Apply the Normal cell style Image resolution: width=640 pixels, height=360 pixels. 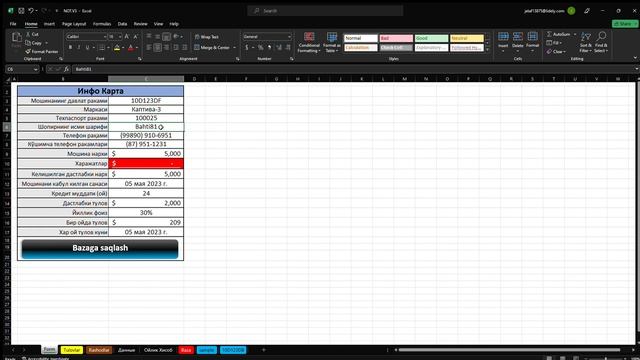pyautogui.click(x=360, y=38)
